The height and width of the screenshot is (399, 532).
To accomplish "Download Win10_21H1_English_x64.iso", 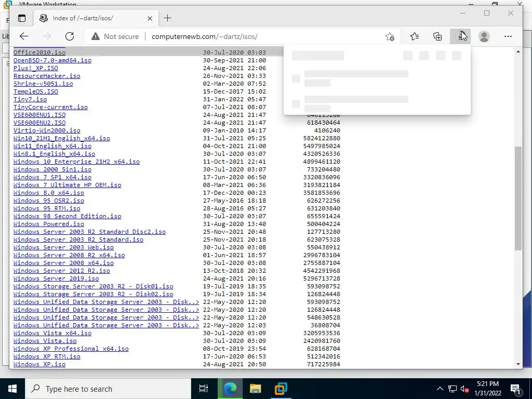I will [x=62, y=138].
